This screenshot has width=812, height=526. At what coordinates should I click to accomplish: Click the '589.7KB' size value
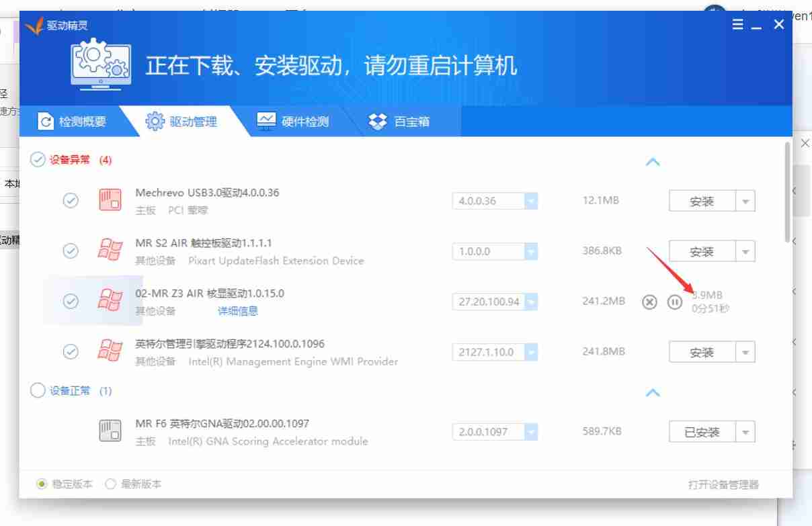coord(602,432)
